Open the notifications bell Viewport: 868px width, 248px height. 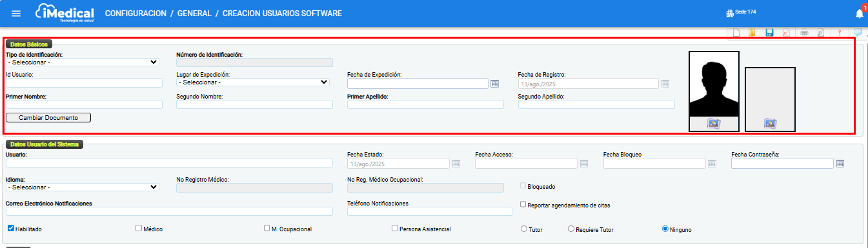pos(860,13)
